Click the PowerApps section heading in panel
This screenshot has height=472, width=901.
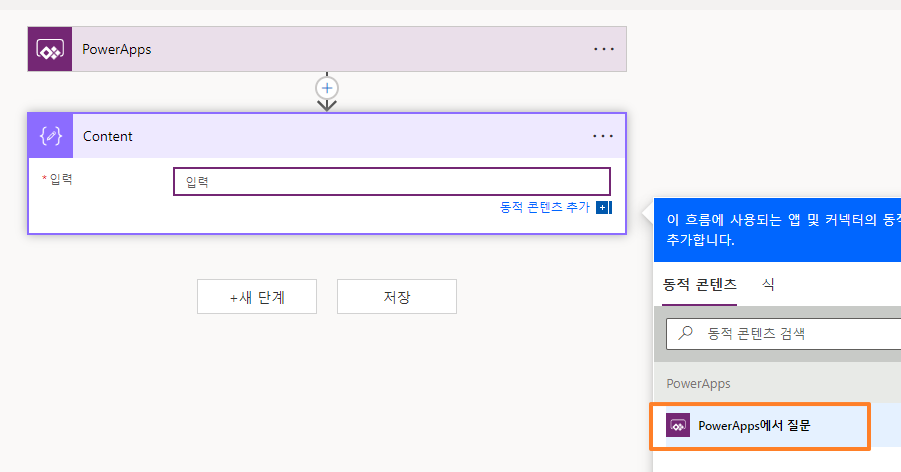[x=698, y=383]
